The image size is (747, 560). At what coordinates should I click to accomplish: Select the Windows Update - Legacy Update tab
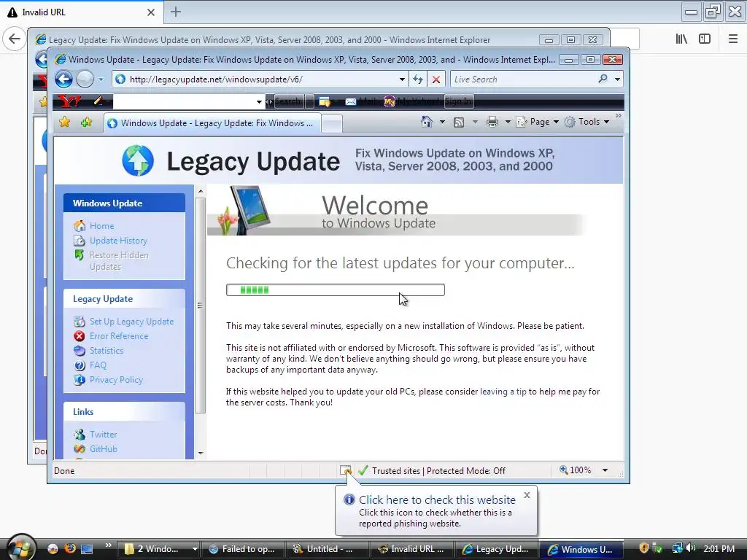tap(212, 123)
